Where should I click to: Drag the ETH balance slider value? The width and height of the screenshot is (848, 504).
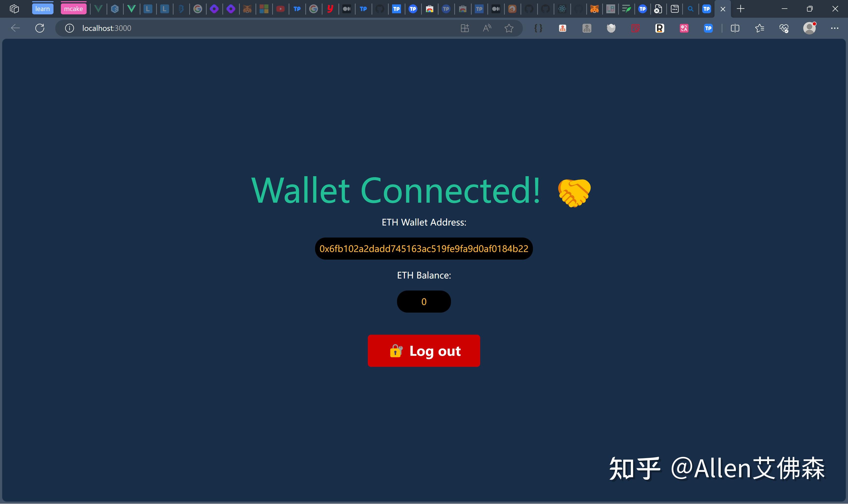tap(424, 302)
